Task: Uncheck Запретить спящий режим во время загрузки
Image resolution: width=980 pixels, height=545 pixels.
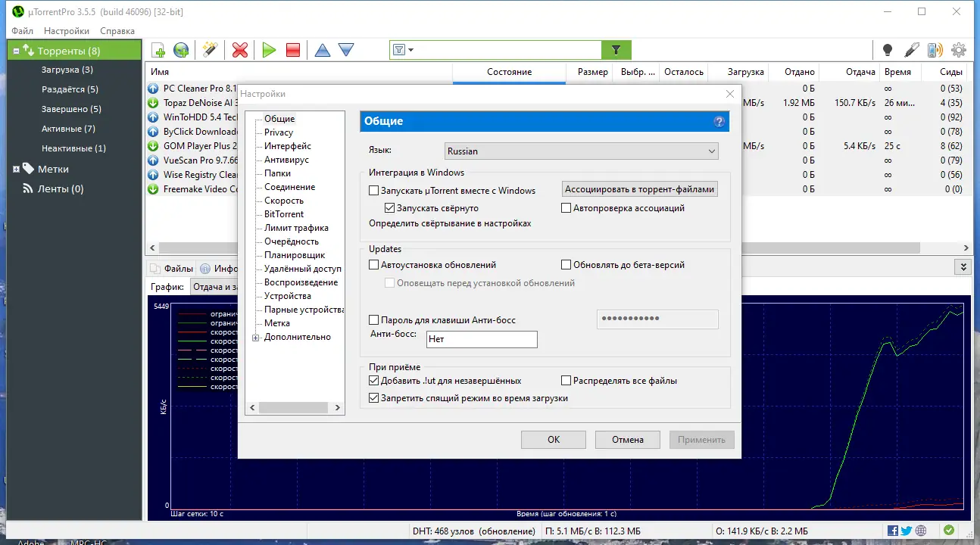Action: (x=373, y=398)
